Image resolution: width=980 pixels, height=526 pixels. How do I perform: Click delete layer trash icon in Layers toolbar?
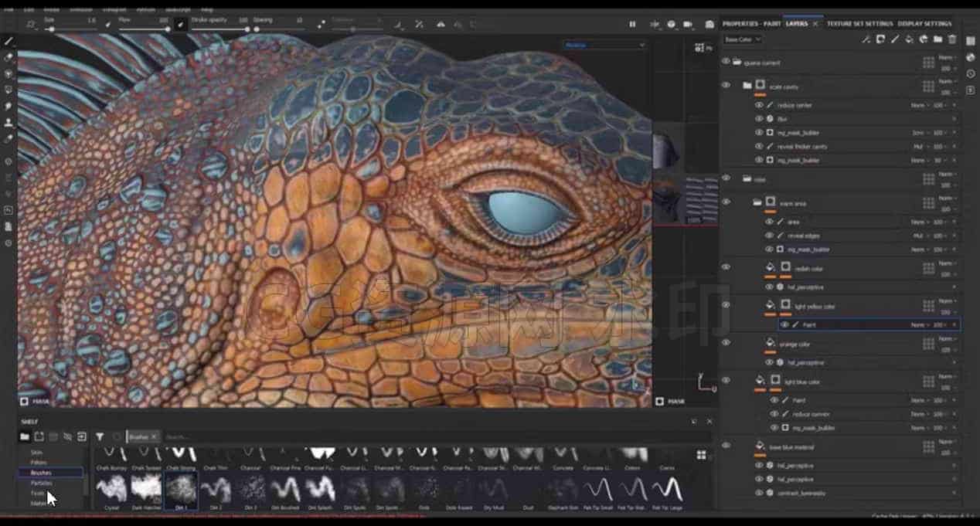(952, 39)
